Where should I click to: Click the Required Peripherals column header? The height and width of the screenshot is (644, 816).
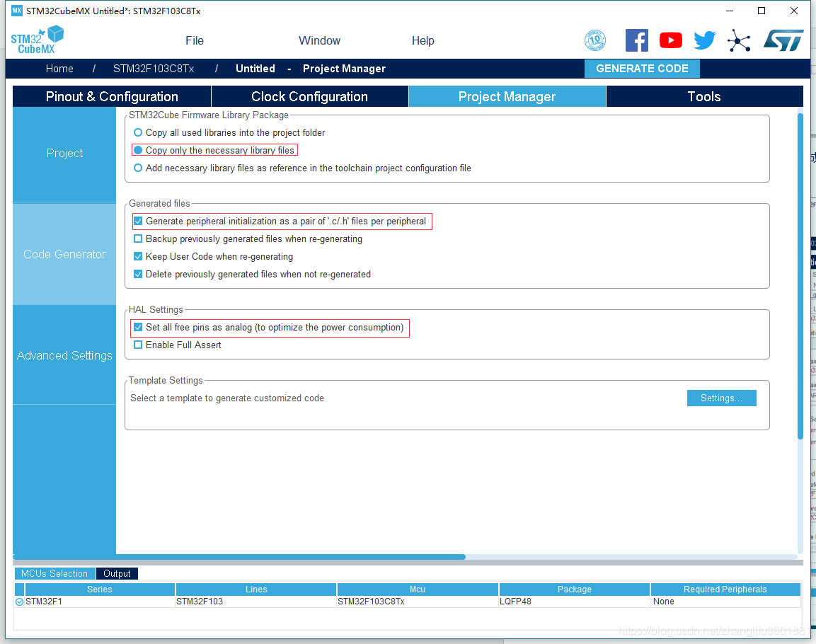click(725, 590)
